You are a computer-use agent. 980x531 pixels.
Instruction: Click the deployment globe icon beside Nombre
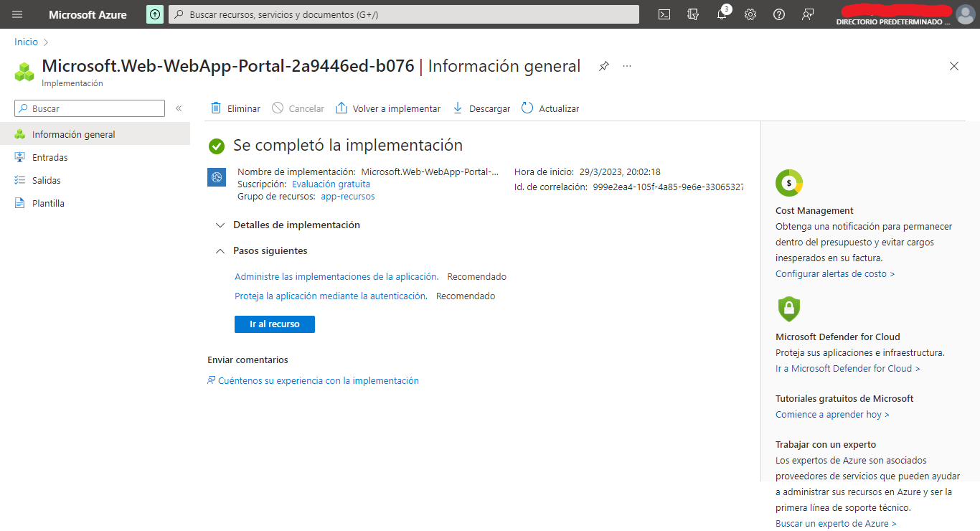(x=217, y=177)
